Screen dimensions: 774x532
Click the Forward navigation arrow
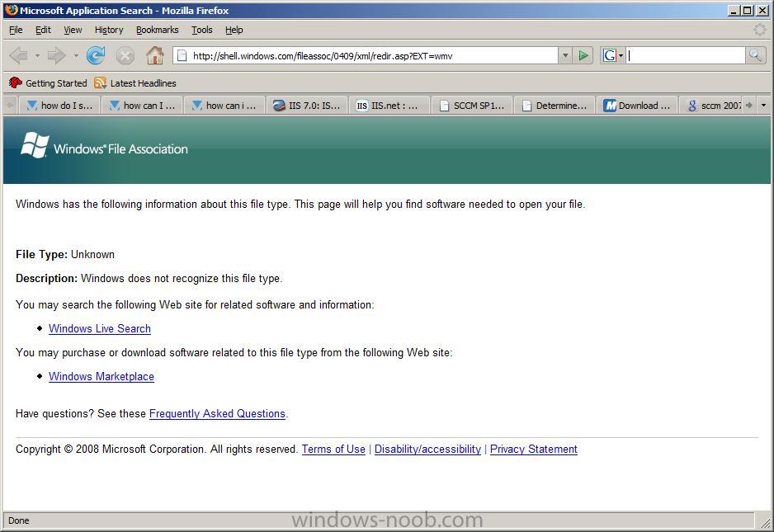point(56,55)
